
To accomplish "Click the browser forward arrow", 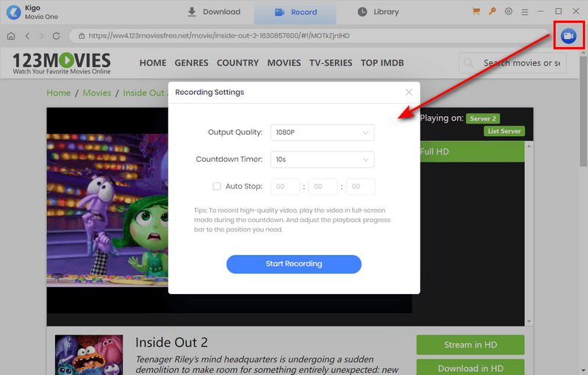I will [x=42, y=36].
